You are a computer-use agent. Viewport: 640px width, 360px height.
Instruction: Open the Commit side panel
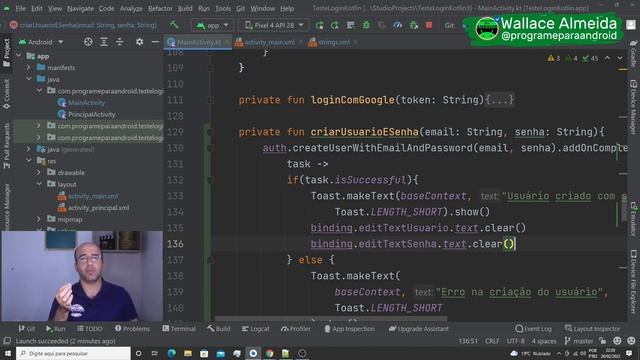[x=7, y=94]
